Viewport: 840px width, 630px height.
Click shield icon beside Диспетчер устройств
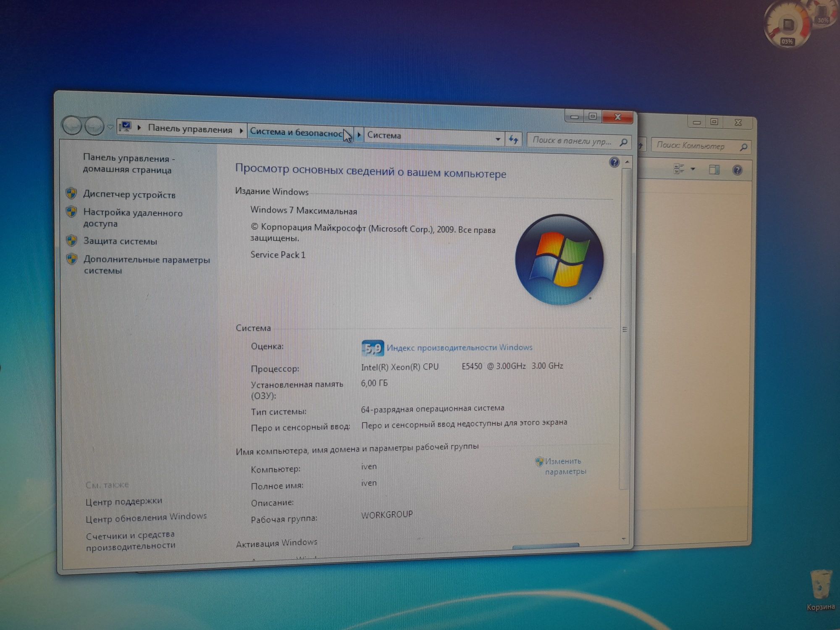pyautogui.click(x=71, y=193)
